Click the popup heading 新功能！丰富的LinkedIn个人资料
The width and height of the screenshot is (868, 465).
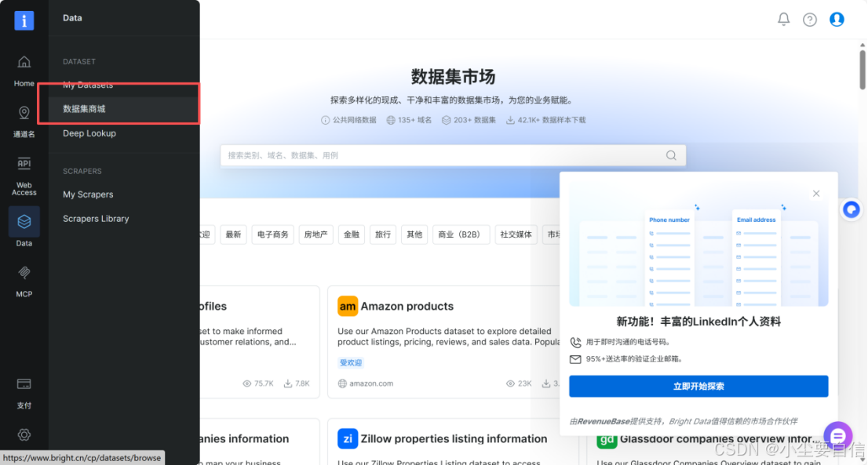pyautogui.click(x=698, y=322)
